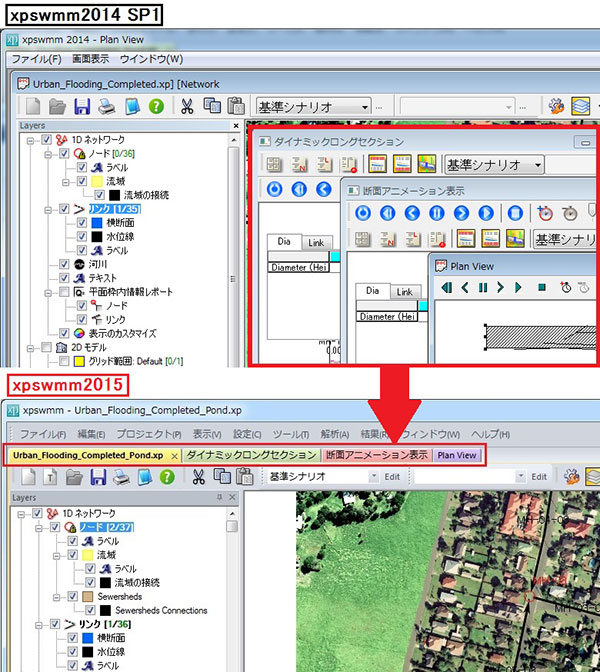Open 解析(A) menu in xpswmm 2015
600x672 pixels.
click(334, 434)
